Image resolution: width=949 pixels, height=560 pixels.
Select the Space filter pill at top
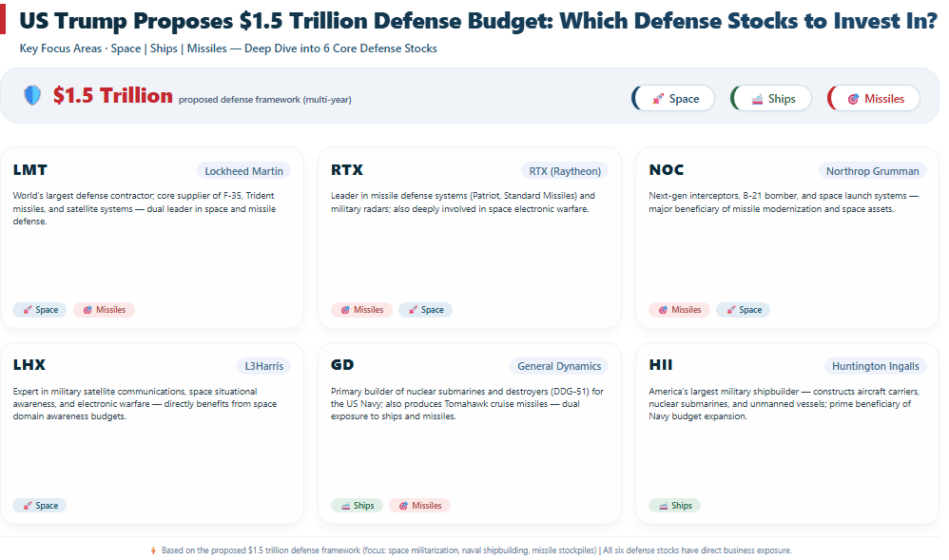click(674, 99)
